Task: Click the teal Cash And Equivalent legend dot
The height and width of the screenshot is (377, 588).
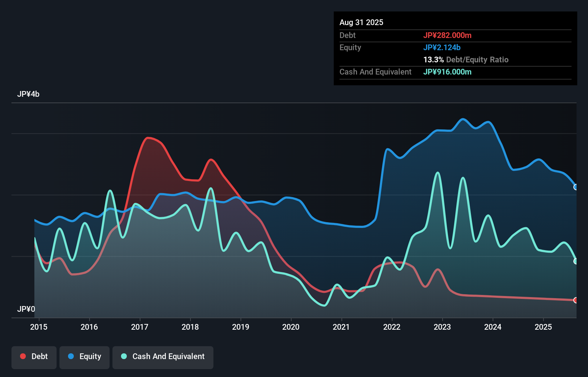Action: pyautogui.click(x=124, y=356)
